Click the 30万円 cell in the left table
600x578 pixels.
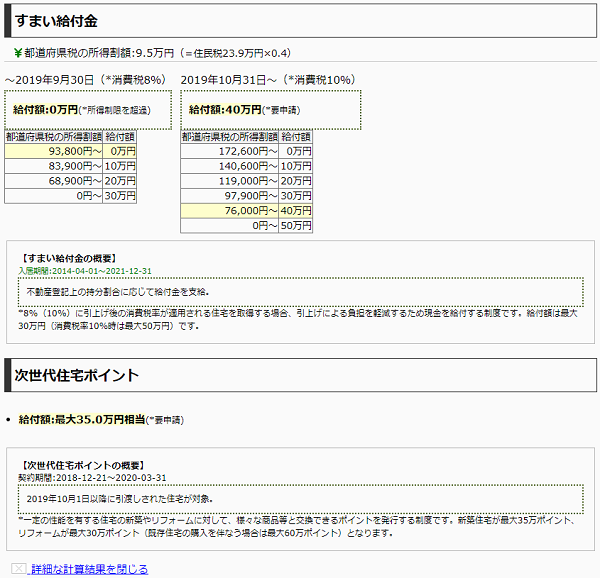click(120, 196)
